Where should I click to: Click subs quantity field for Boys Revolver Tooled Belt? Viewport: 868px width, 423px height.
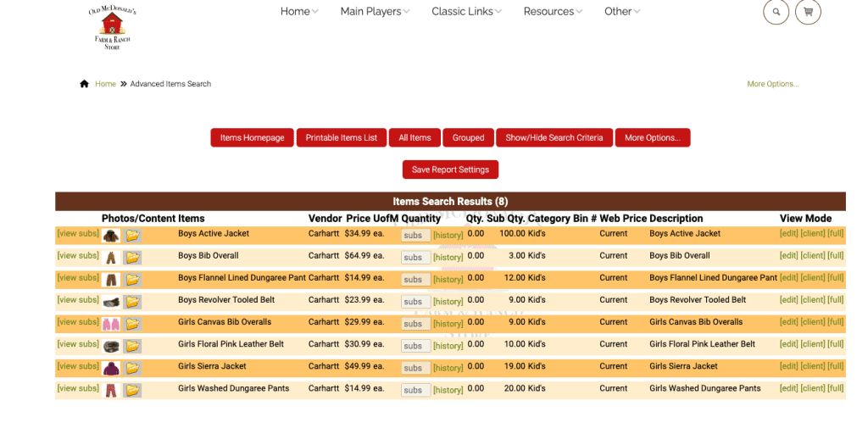coord(415,302)
